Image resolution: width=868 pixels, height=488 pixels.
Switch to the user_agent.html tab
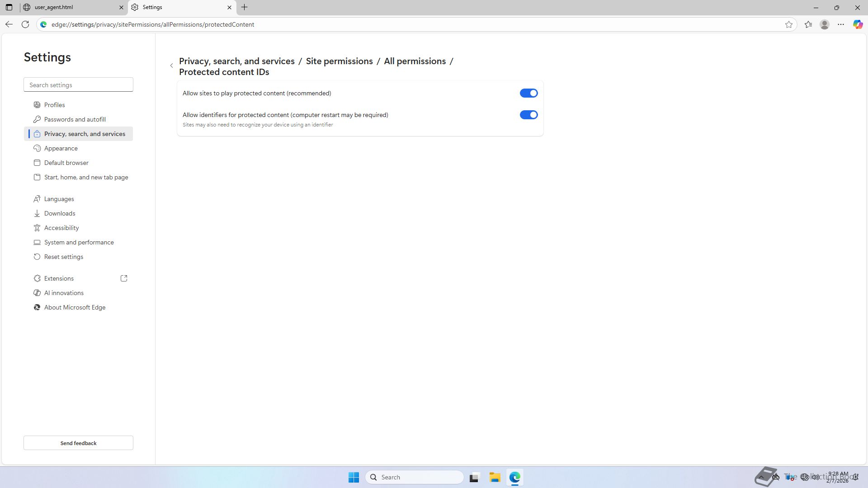(68, 7)
